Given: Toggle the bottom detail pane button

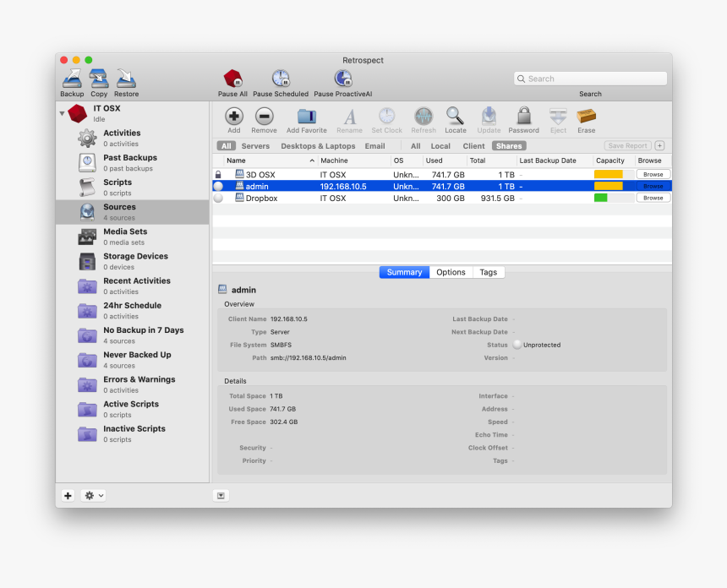Looking at the screenshot, I should pos(221,495).
